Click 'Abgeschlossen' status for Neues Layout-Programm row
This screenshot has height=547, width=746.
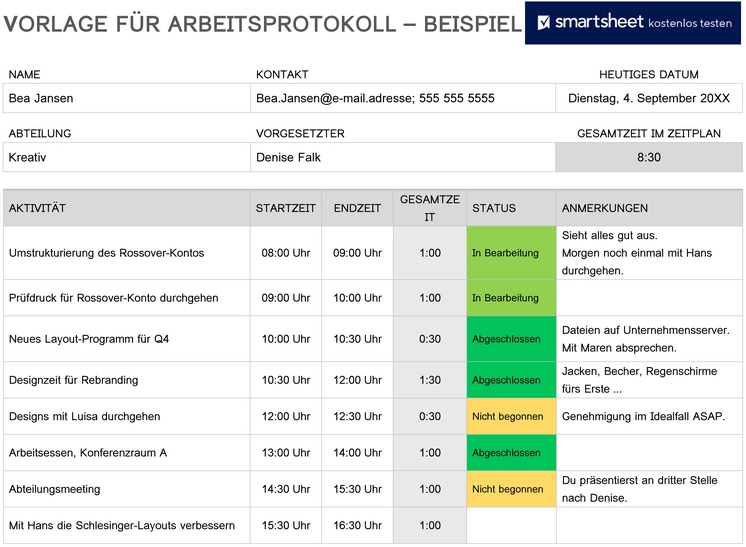[x=511, y=339]
